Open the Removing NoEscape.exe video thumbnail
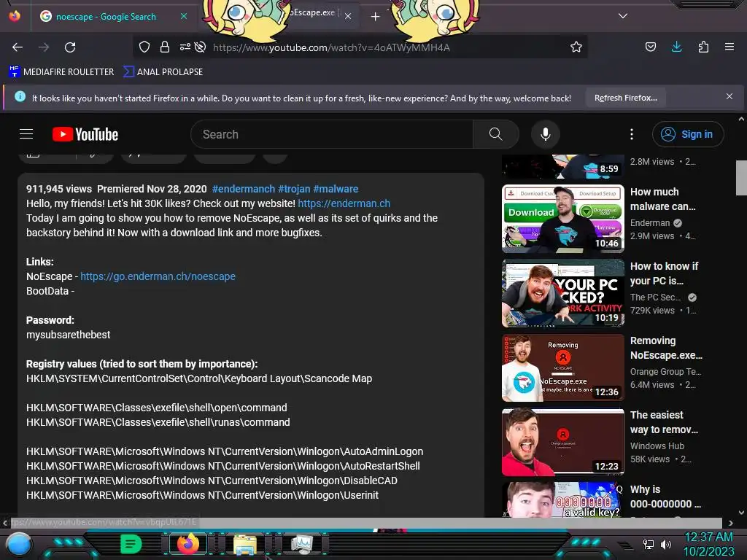Image resolution: width=747 pixels, height=560 pixels. click(x=562, y=367)
